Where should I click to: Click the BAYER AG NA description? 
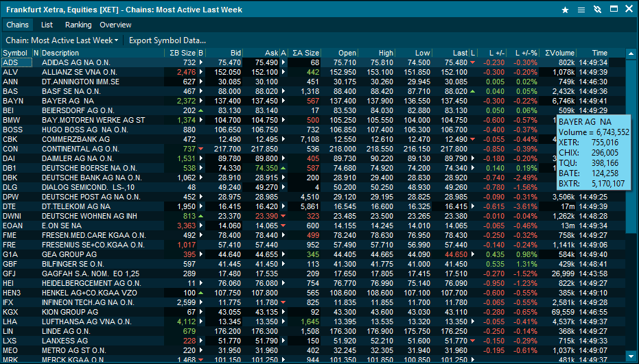pyautogui.click(x=68, y=101)
